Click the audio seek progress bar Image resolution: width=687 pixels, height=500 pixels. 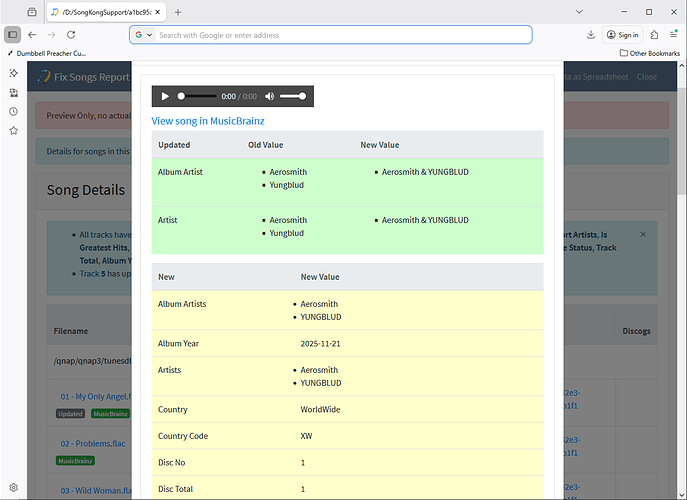click(197, 97)
